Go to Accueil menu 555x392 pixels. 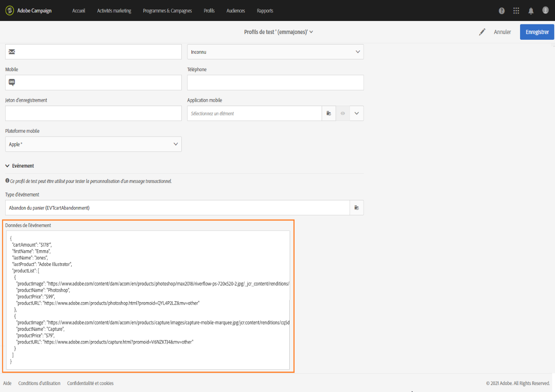pos(79,11)
